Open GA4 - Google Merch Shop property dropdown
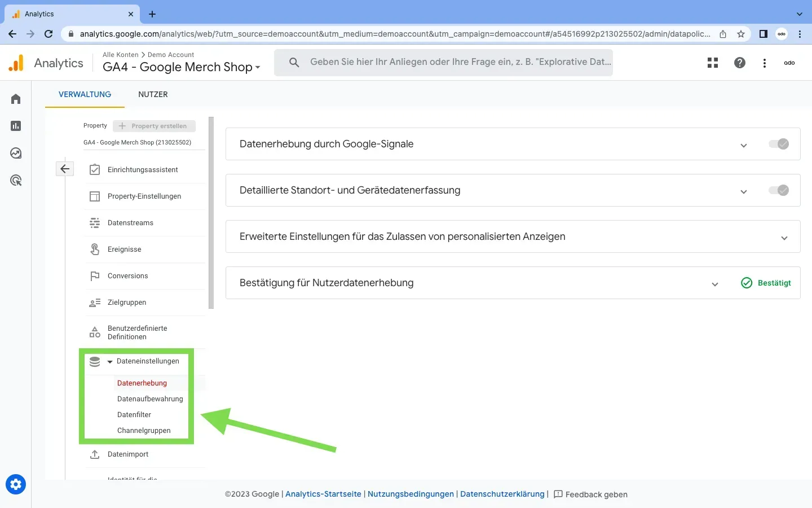 coord(182,67)
